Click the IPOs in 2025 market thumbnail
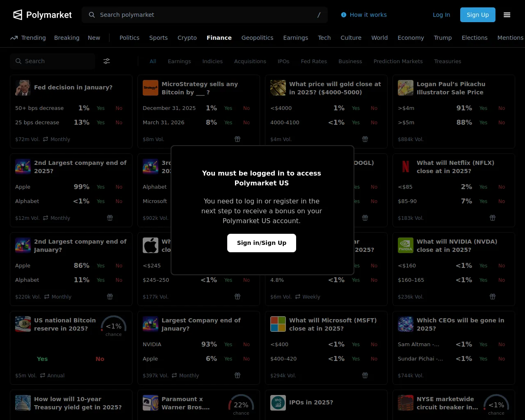Image resolution: width=525 pixels, height=420 pixels. click(278, 403)
